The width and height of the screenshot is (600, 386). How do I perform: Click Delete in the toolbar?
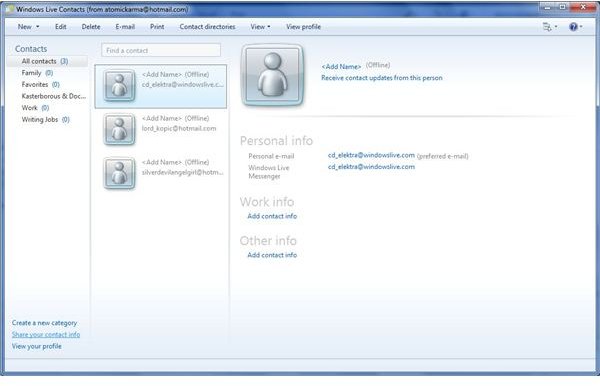(91, 27)
